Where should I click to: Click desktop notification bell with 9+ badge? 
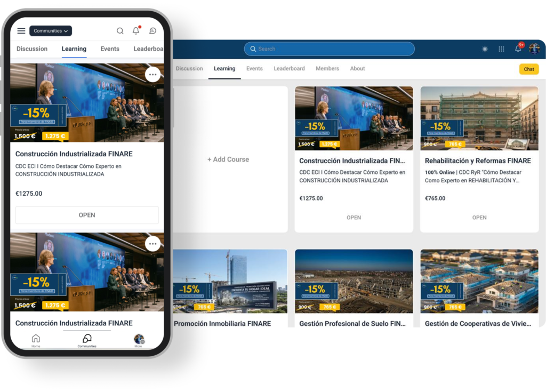(518, 49)
